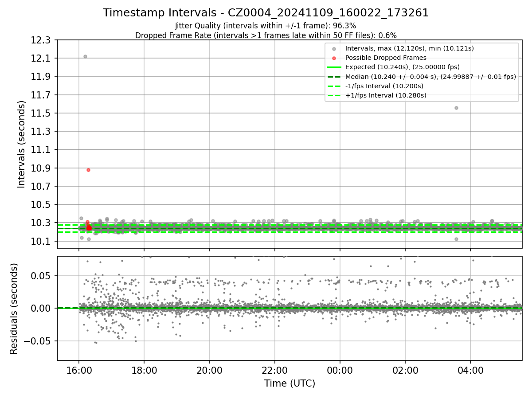Click the '04:00' x-axis tick label

click(x=470, y=370)
